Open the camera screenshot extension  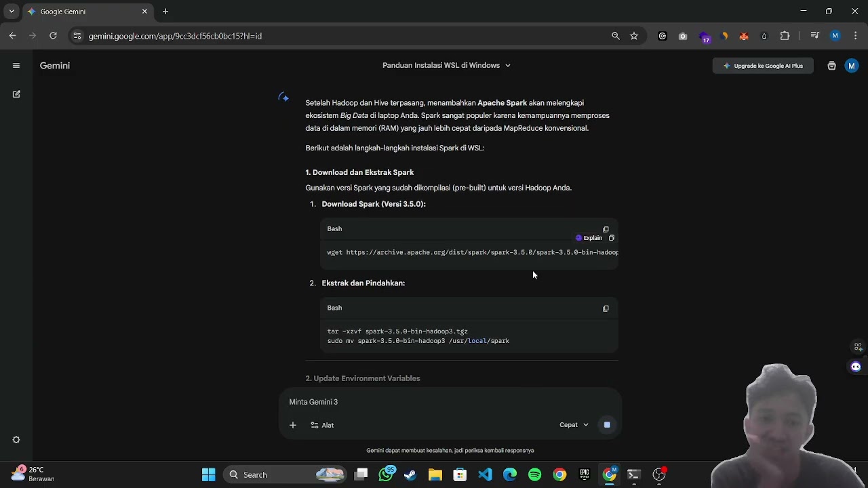click(683, 36)
